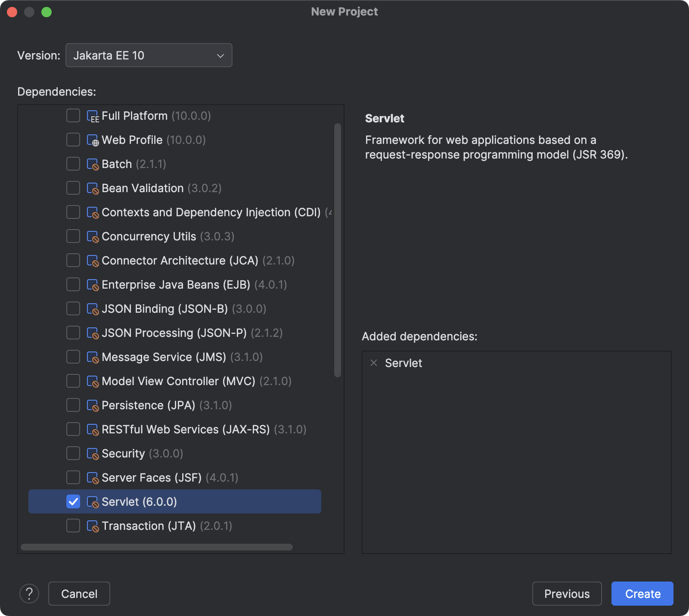Click the Create button
Viewport: 689px width, 616px height.
point(642,594)
